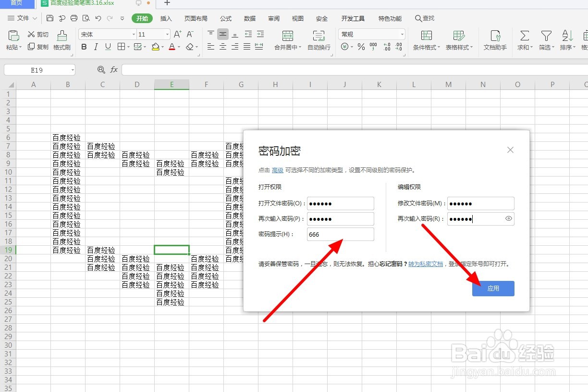
Task: Toggle center horizontal alignment
Action: tap(223, 47)
